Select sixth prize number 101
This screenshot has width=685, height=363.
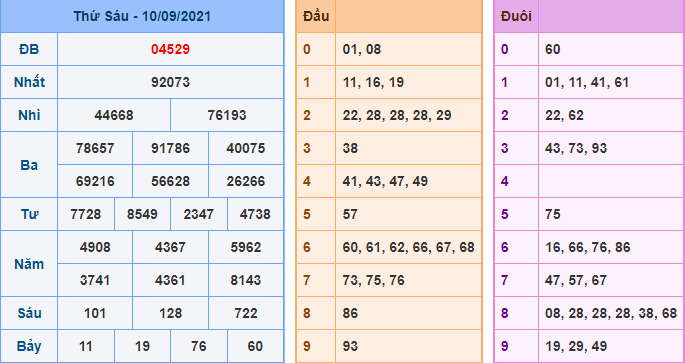pos(95,313)
